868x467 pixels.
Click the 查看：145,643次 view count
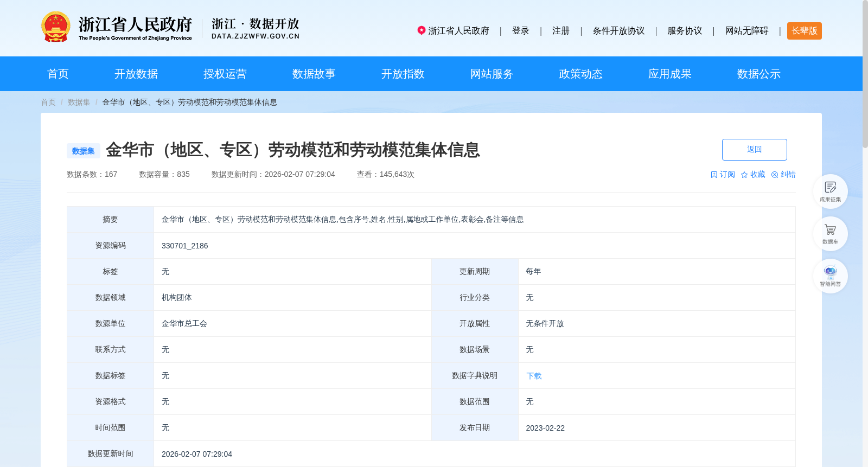(386, 174)
